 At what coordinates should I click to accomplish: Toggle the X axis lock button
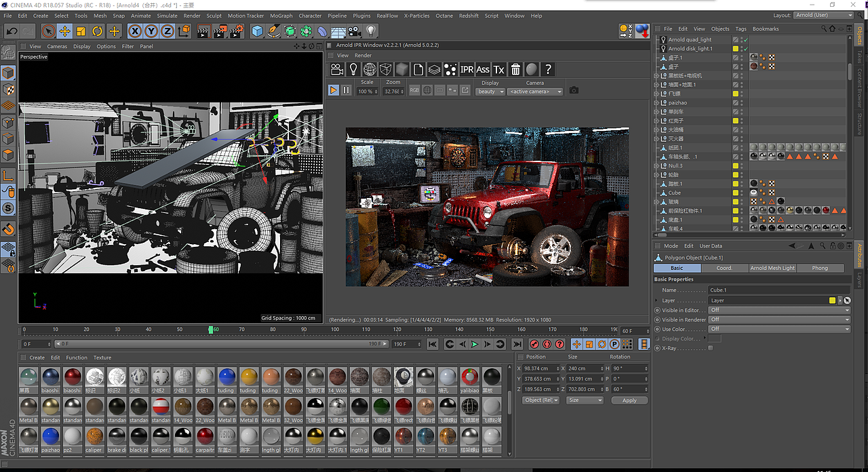pyautogui.click(x=134, y=31)
